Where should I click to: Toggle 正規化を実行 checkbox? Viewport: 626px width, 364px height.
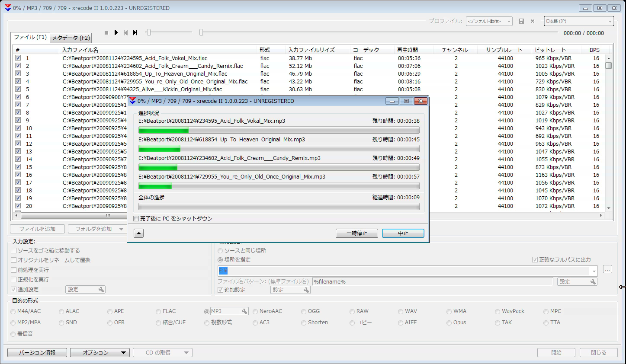(14, 280)
